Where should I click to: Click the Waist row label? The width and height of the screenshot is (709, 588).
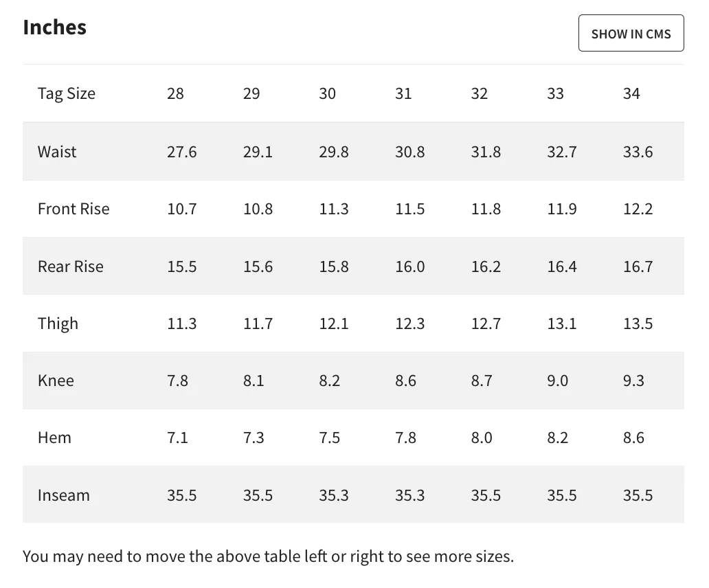[x=57, y=152]
